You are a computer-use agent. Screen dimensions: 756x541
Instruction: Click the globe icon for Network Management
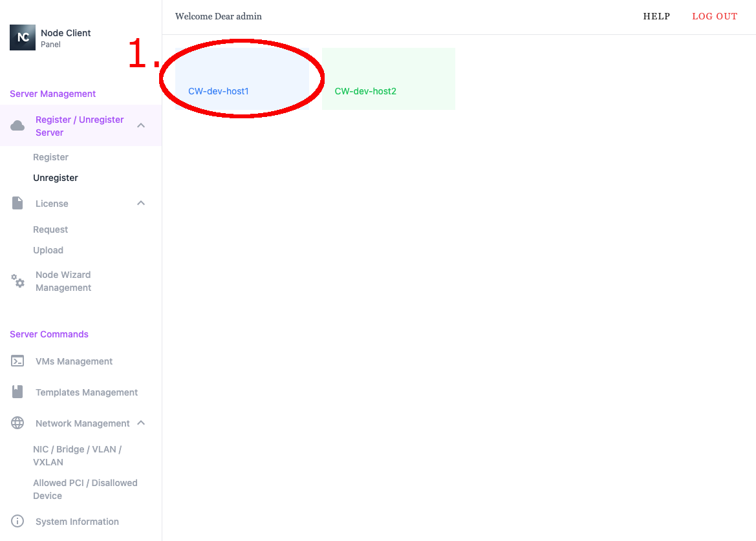click(17, 423)
